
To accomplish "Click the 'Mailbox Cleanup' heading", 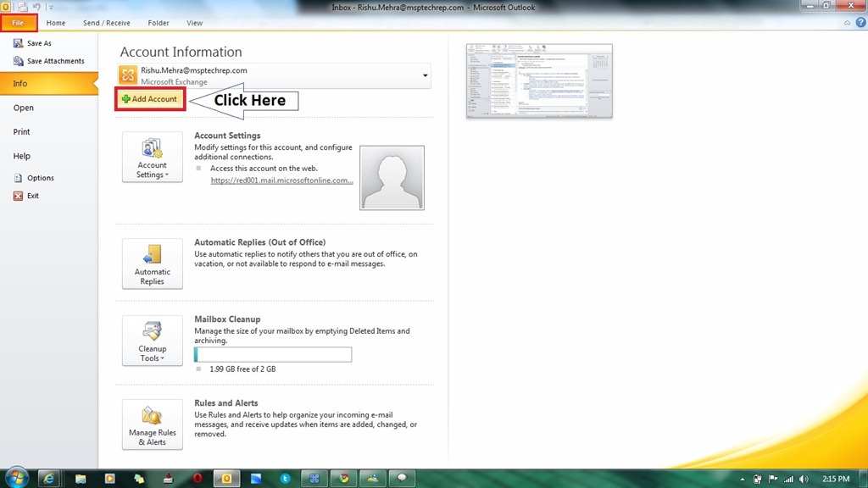I will pos(227,319).
